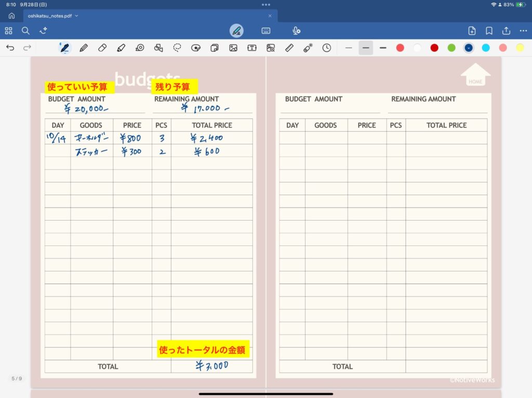
Task: Pick the highlighter tool
Action: (121, 48)
